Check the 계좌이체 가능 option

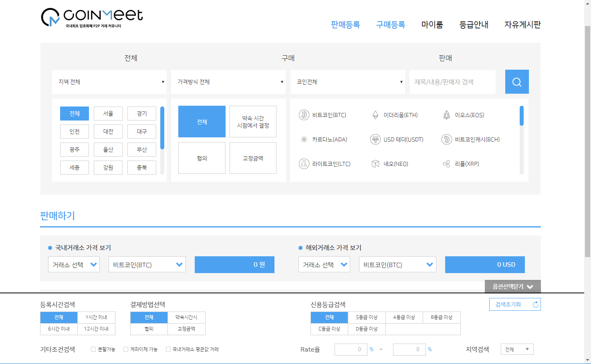[126, 349]
